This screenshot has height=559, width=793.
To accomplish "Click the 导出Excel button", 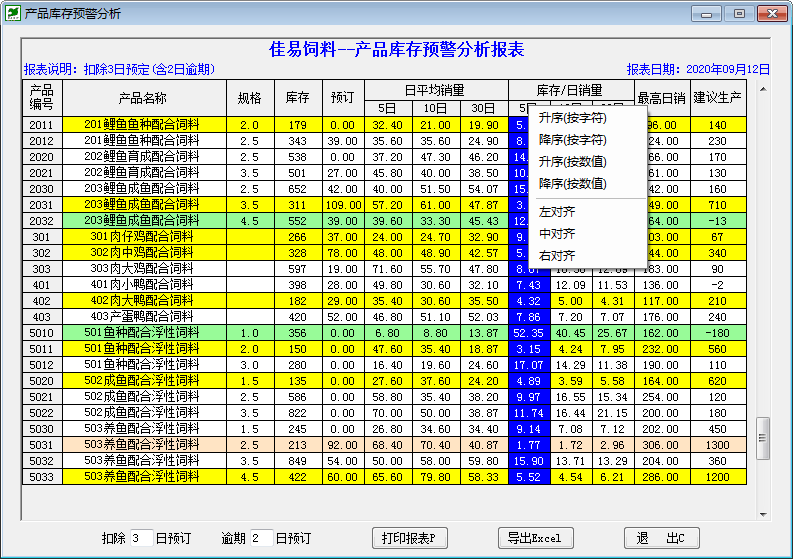I will click(536, 538).
